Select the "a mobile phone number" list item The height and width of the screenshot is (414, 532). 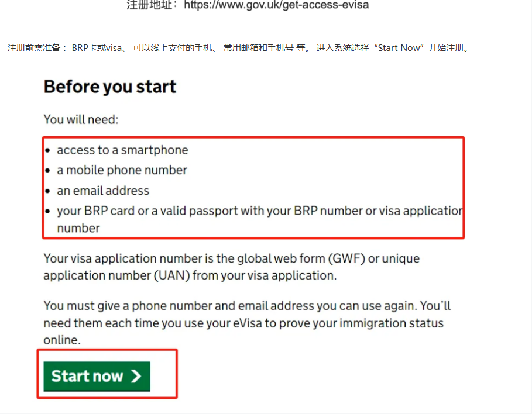click(x=122, y=171)
